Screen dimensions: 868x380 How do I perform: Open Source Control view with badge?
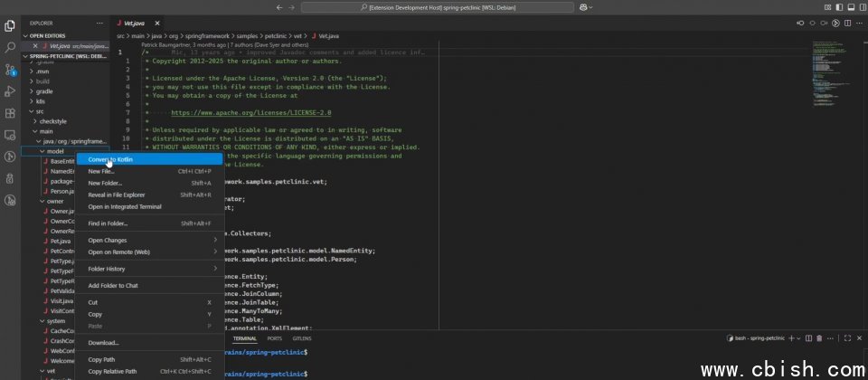click(10, 69)
